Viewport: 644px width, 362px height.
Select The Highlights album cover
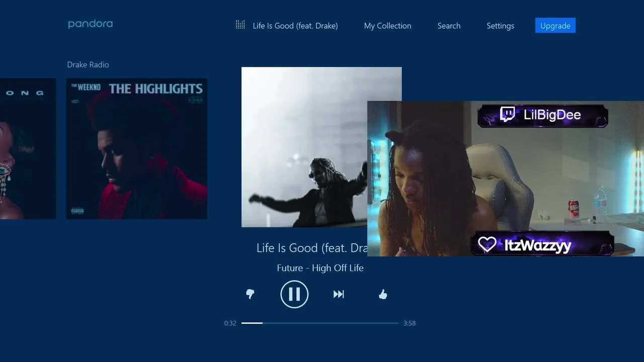coord(137,148)
